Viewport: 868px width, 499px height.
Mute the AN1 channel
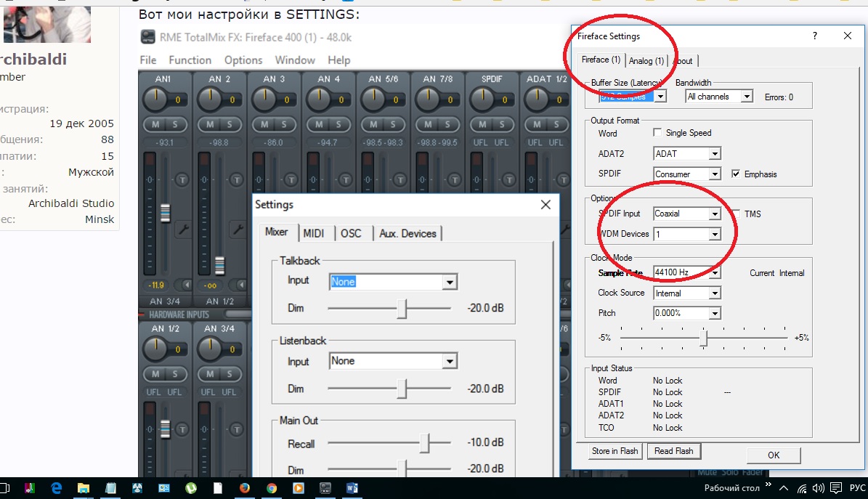[155, 125]
